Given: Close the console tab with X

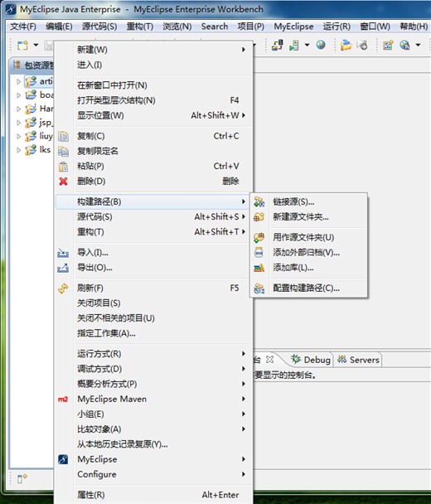Looking at the screenshot, I should [x=270, y=360].
